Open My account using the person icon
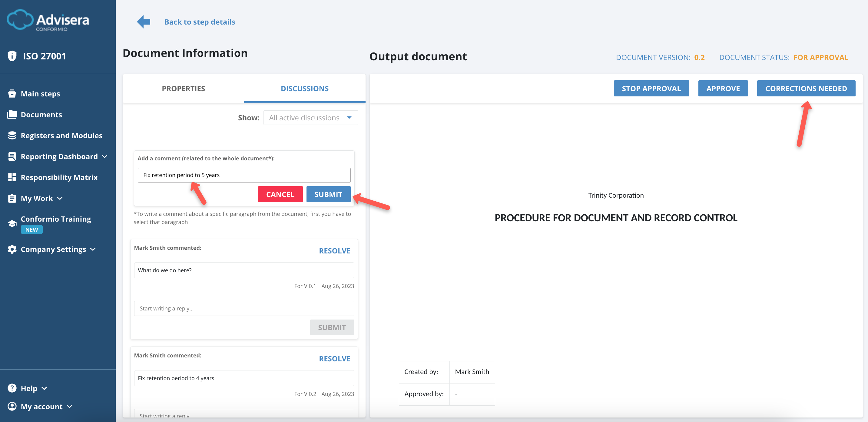This screenshot has height=422, width=868. click(x=12, y=406)
